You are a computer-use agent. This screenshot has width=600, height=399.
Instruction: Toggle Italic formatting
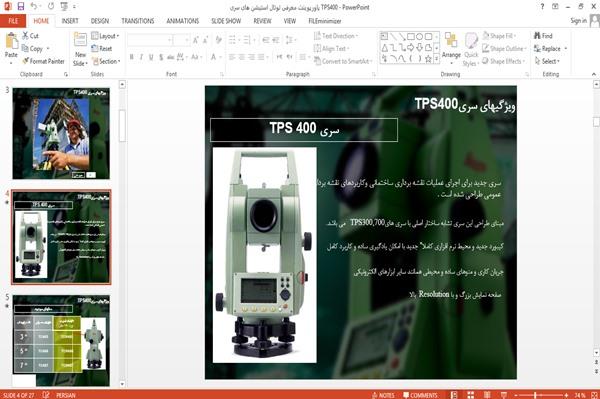click(x=141, y=57)
